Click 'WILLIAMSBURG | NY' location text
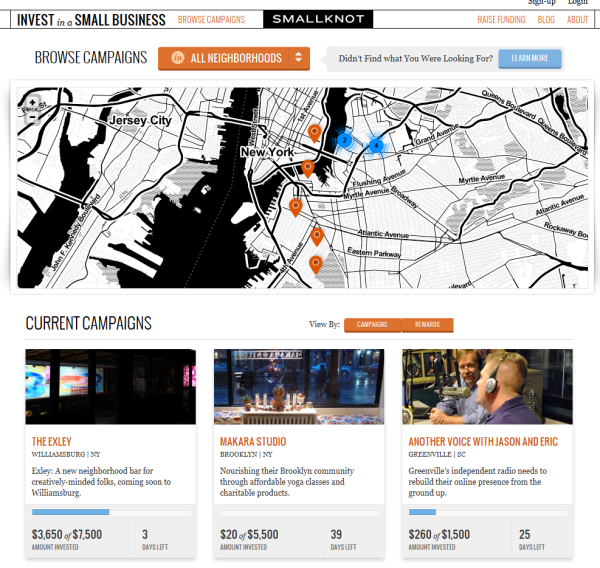The height and width of the screenshot is (568, 600). (x=66, y=454)
